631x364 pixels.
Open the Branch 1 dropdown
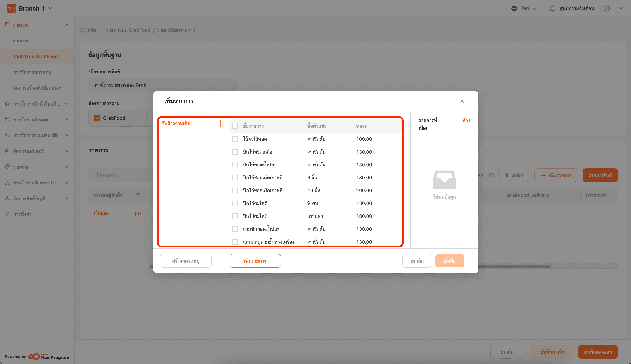click(x=50, y=8)
